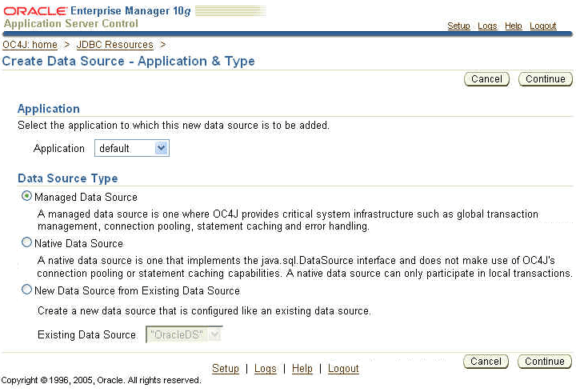Viewport: 576px width, 392px height.
Task: Click the top Continue button
Action: click(545, 79)
